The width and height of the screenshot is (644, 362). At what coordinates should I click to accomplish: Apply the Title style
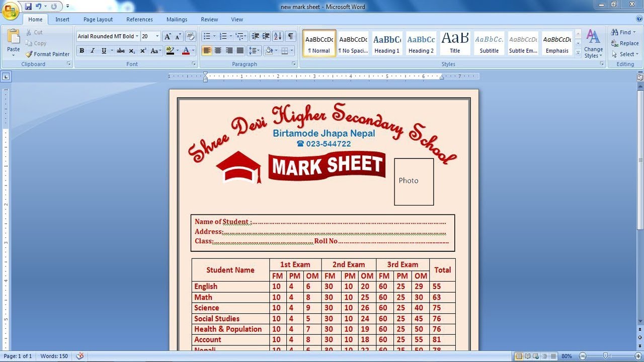click(455, 44)
